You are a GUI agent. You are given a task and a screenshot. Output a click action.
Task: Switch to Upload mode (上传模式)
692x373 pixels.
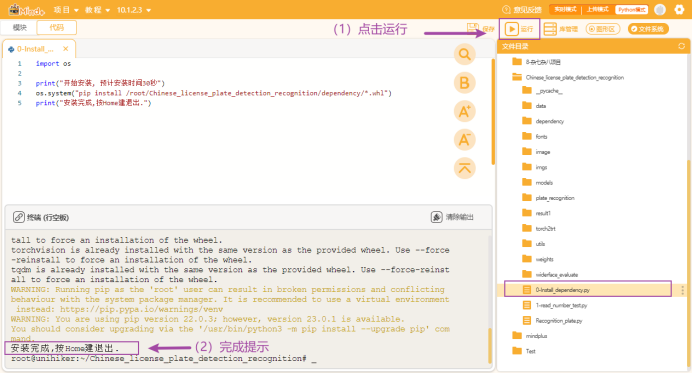coord(598,9)
